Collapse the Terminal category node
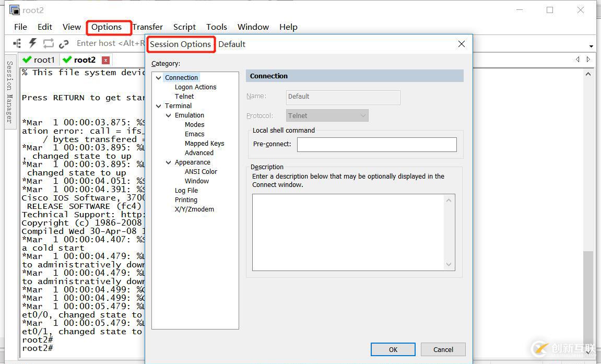 [158, 106]
